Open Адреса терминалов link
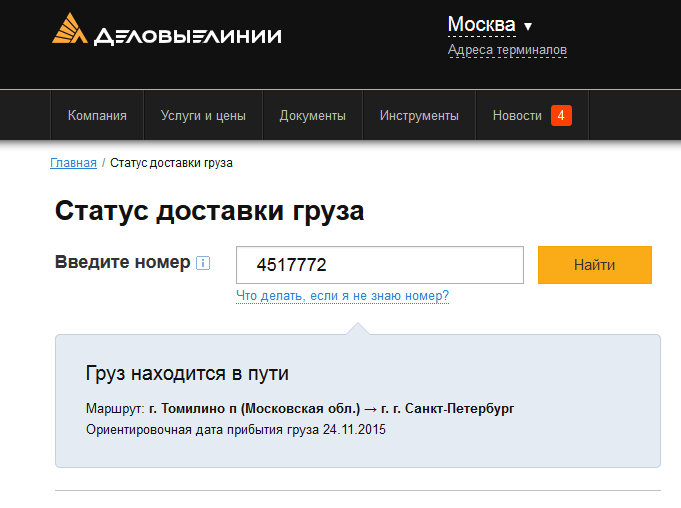Viewport: 681px width, 508px height. pyautogui.click(x=507, y=50)
